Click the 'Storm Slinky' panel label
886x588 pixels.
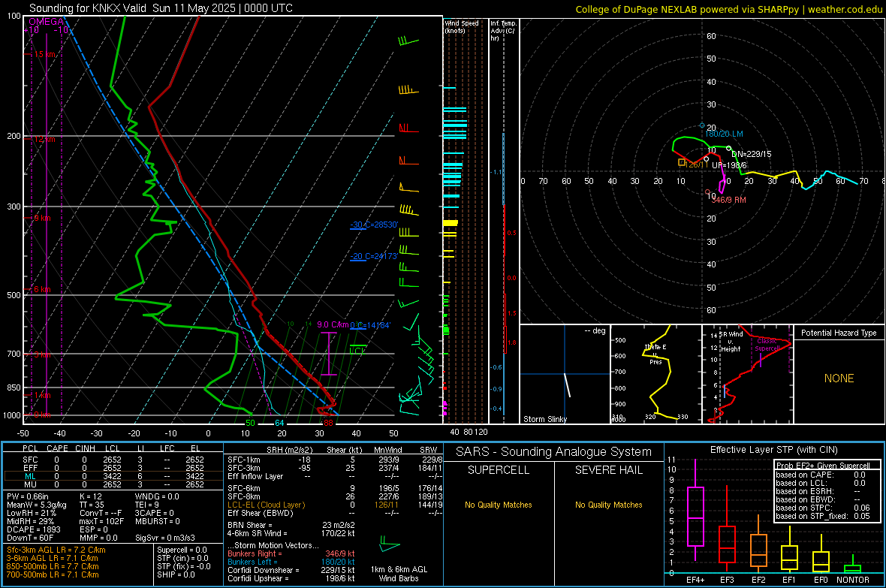544,419
